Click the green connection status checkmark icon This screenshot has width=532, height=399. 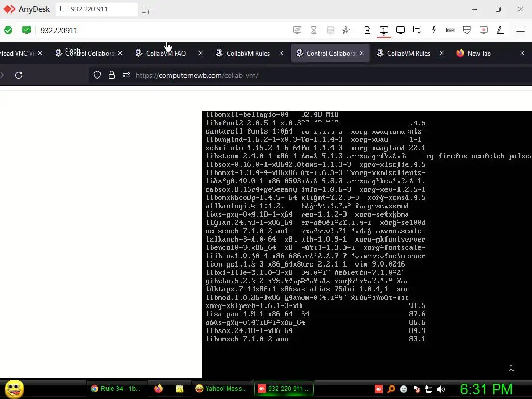click(8, 30)
